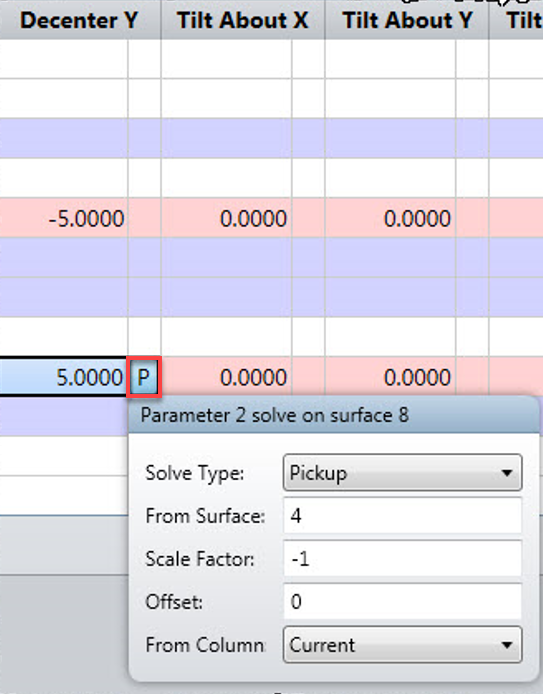Select the Decenter Y column header
Viewport: 543px width, 694px height.
tap(80, 20)
